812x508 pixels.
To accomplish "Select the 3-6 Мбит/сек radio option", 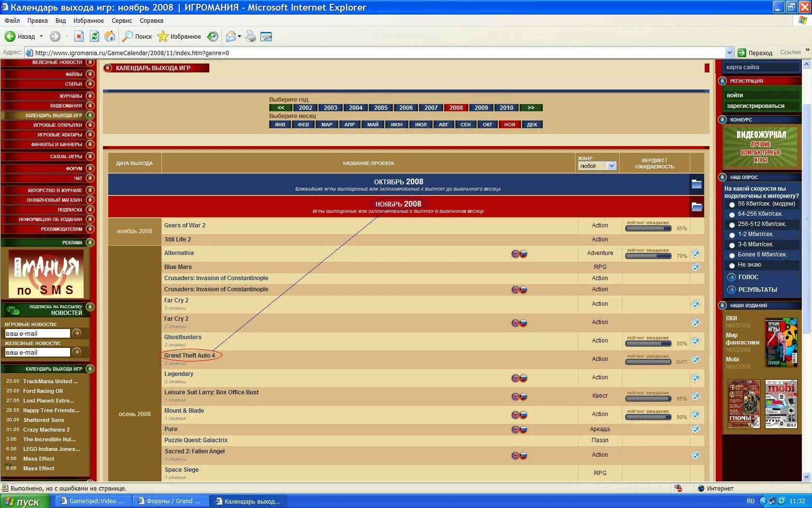I will pyautogui.click(x=732, y=245).
